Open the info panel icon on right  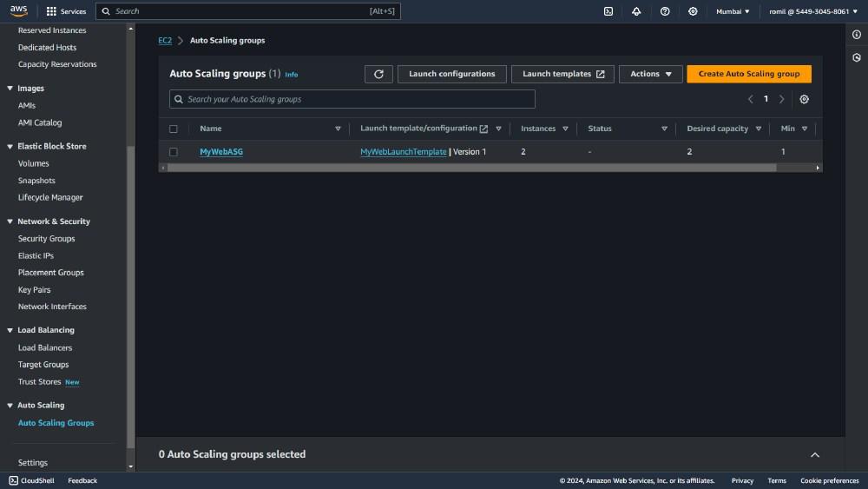point(857,35)
